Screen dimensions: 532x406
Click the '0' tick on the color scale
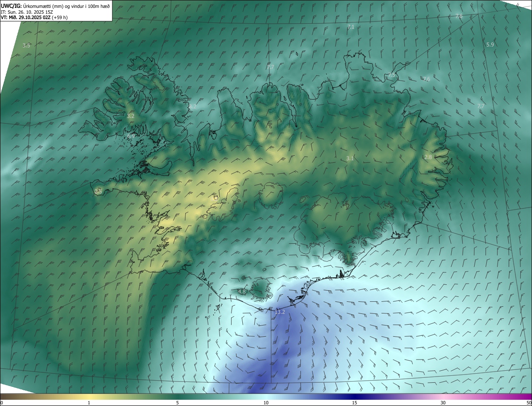(2, 403)
